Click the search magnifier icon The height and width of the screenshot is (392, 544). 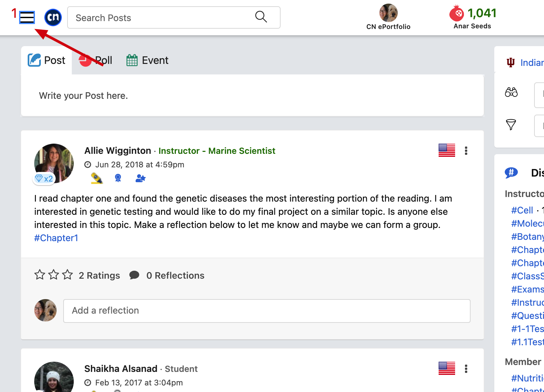point(261,16)
